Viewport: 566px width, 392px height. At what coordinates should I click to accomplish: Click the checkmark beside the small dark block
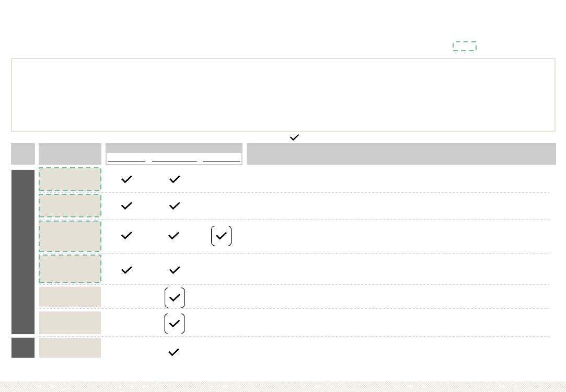click(174, 352)
